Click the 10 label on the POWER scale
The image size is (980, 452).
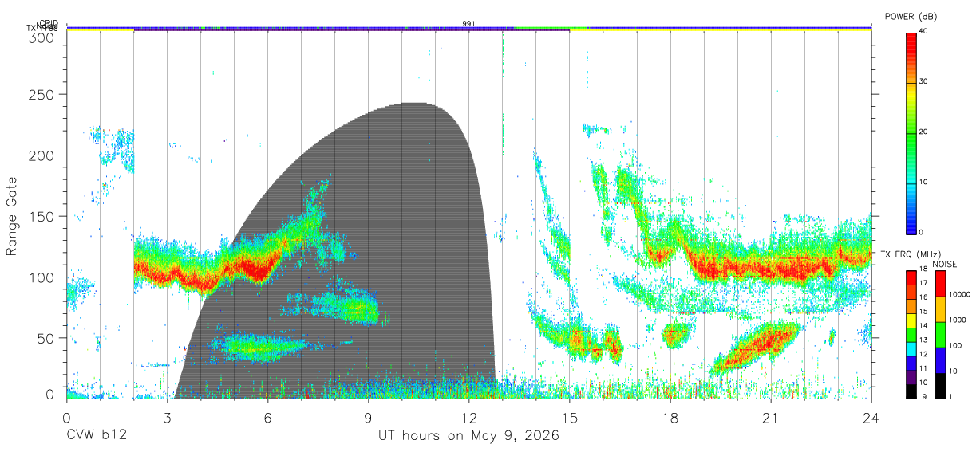pos(923,183)
